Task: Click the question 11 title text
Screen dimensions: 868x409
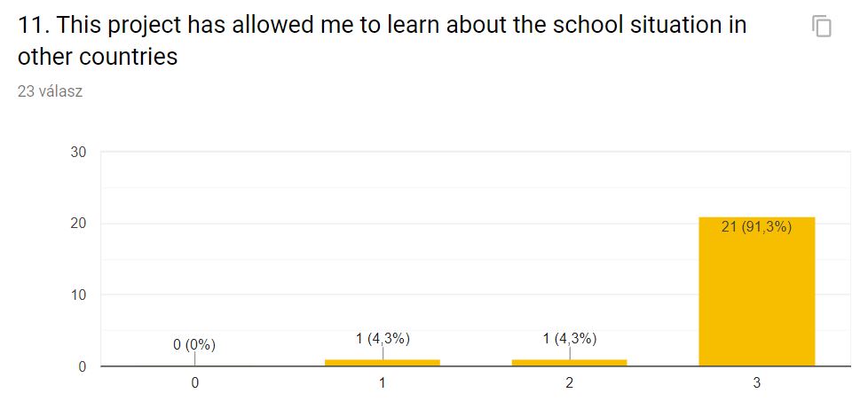Action: click(x=383, y=41)
